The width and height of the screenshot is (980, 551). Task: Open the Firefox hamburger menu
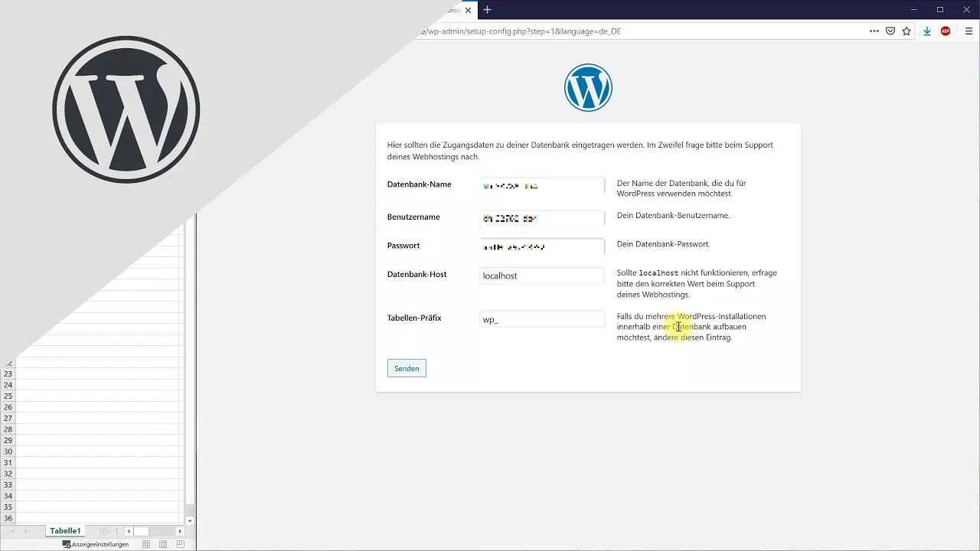[969, 31]
